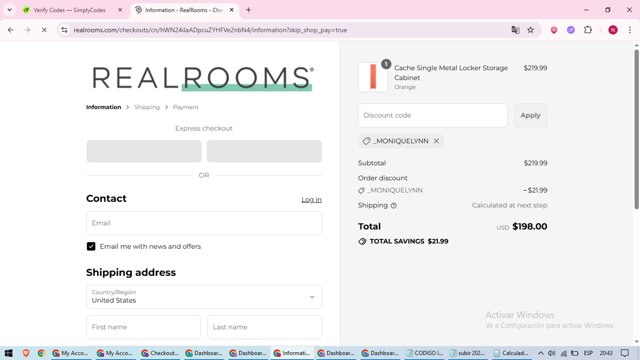Remove the _MONIQUELYNN discount tag
This screenshot has height=360, width=640.
[x=436, y=141]
